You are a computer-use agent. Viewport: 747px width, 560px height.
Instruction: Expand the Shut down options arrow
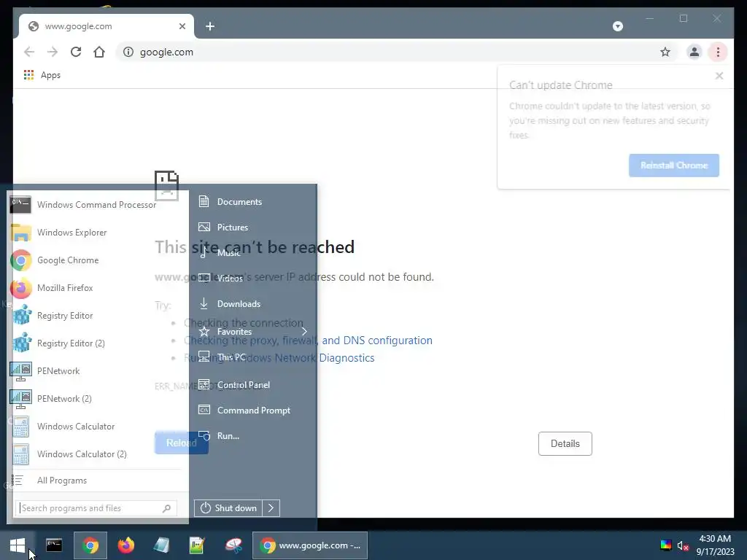pos(271,508)
